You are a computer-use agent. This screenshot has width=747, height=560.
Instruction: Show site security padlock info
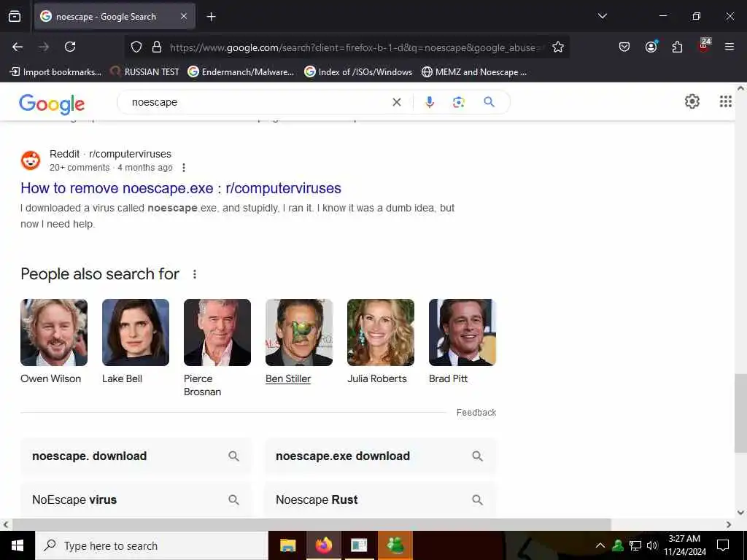coord(157,47)
